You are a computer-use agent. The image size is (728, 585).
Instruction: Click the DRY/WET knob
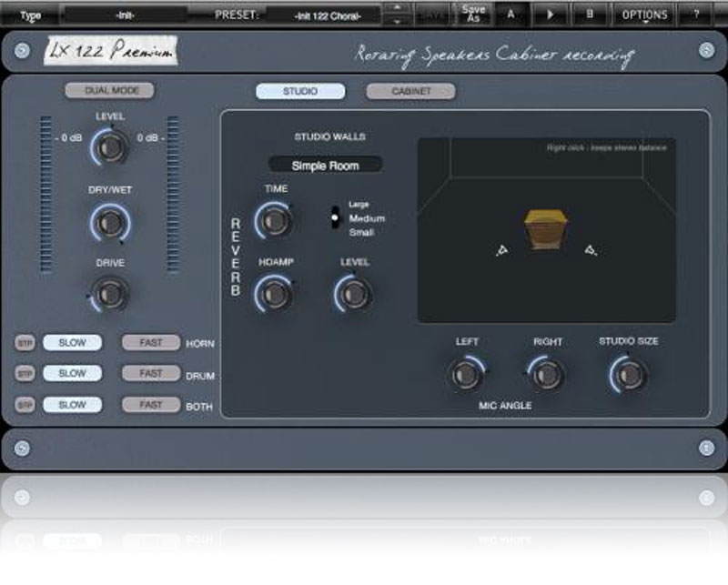coord(109,221)
